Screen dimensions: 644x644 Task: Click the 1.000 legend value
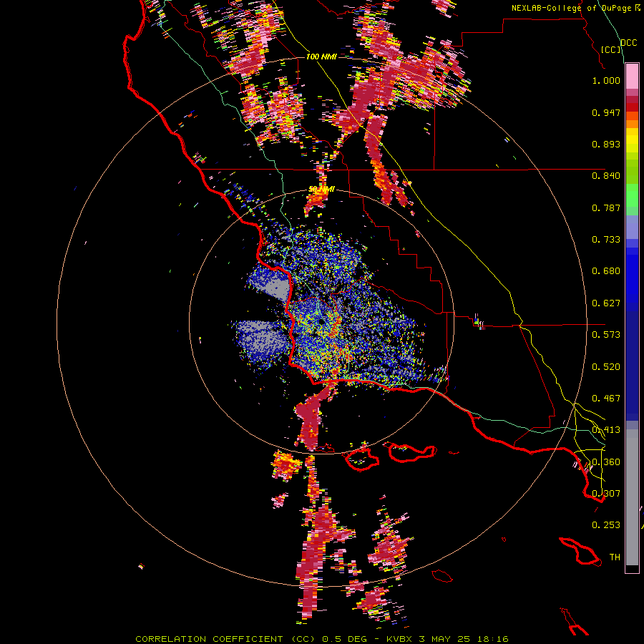pos(606,80)
